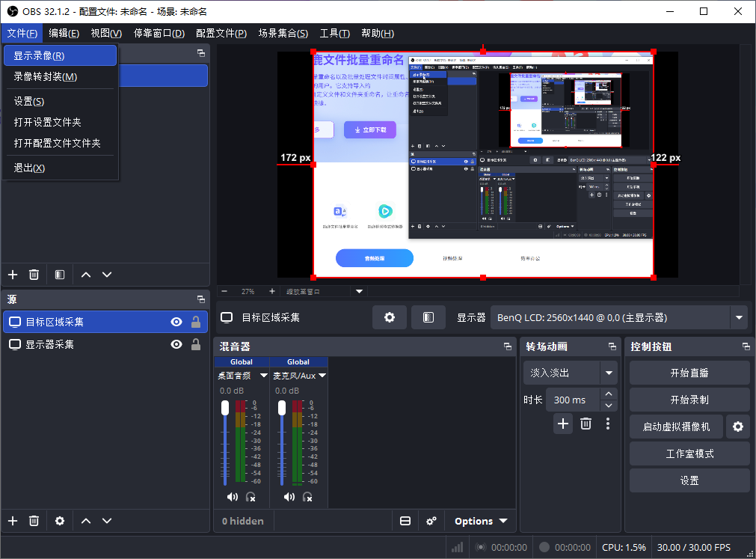The height and width of the screenshot is (559, 756).
Task: Zoom in preview with plus button
Action: tap(272, 291)
